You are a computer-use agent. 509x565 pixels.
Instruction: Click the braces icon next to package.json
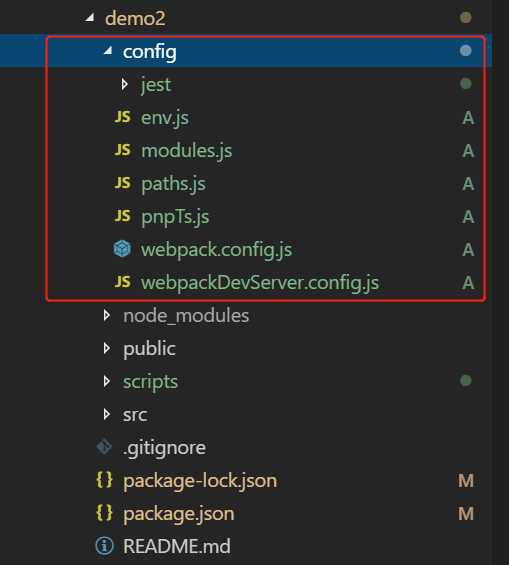104,513
